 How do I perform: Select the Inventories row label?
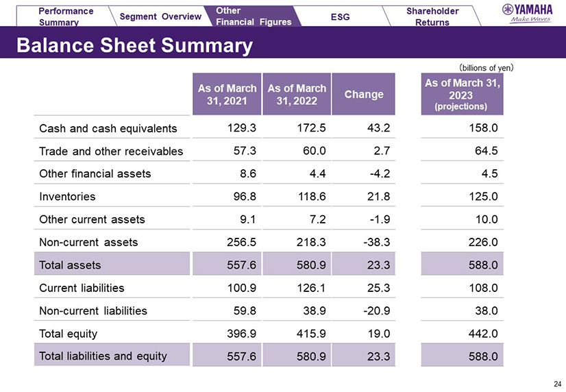pyautogui.click(x=68, y=196)
